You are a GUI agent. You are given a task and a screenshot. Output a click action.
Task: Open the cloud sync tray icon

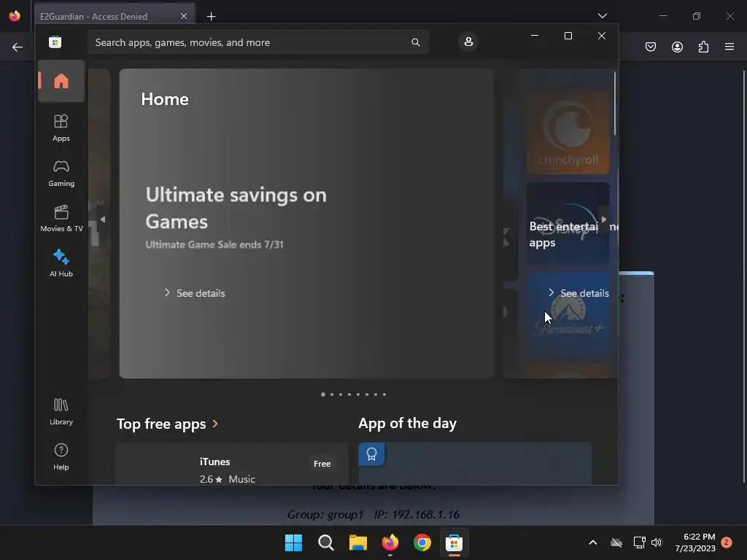coord(616,542)
